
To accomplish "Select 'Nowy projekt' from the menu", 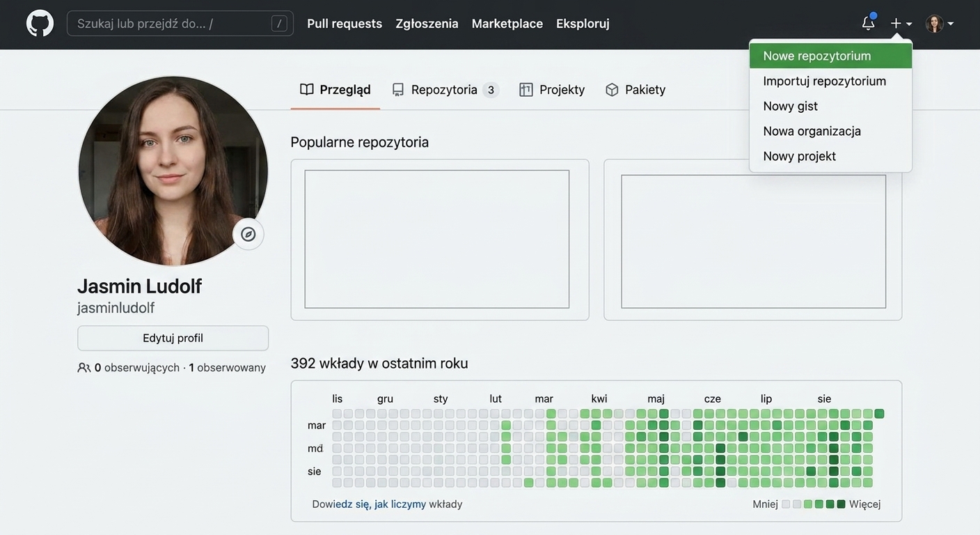I will tap(830, 156).
